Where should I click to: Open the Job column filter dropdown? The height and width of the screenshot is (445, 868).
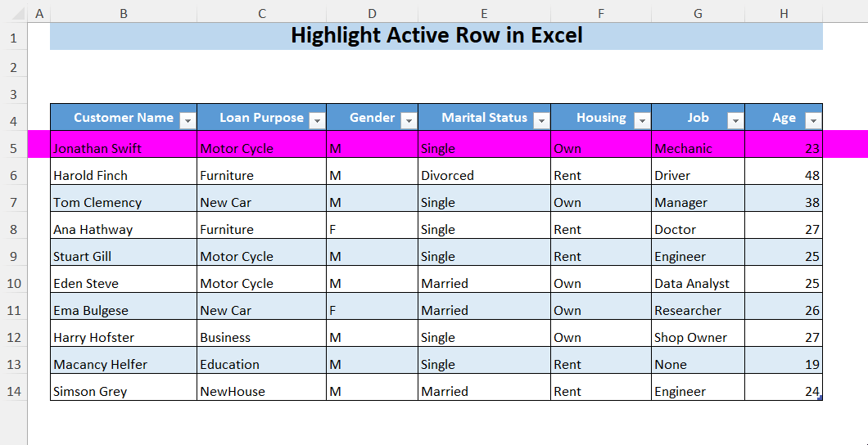(x=735, y=120)
